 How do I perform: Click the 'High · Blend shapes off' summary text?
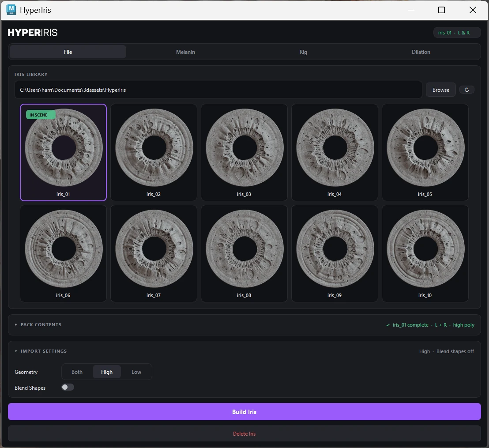(x=446, y=351)
